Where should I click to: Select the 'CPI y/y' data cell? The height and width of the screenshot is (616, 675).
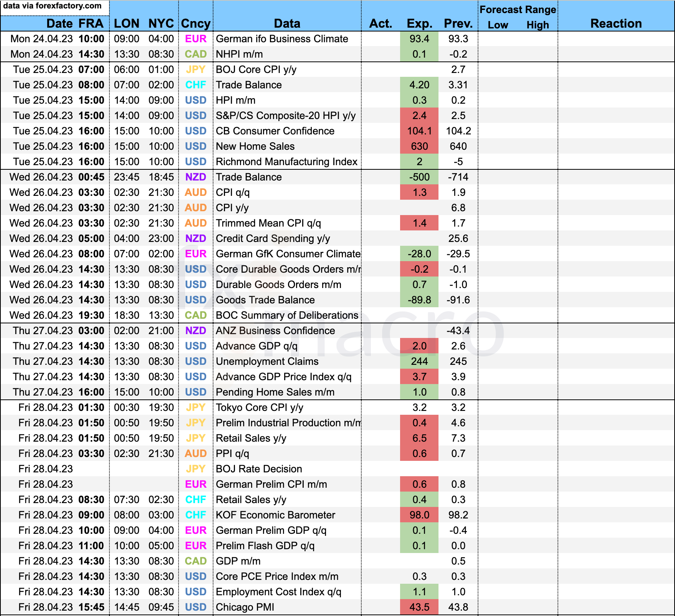coord(287,208)
